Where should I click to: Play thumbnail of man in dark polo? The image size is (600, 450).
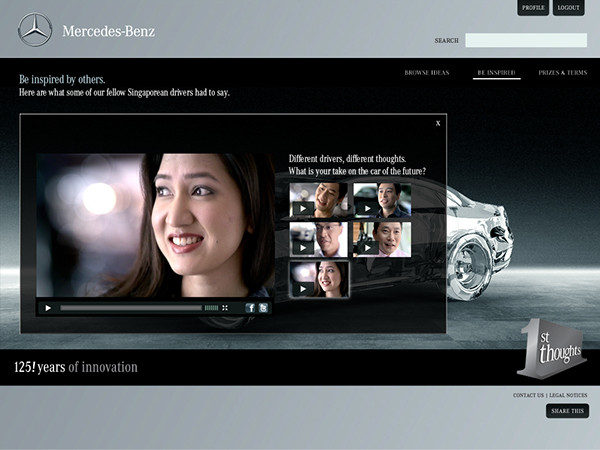[x=382, y=200]
